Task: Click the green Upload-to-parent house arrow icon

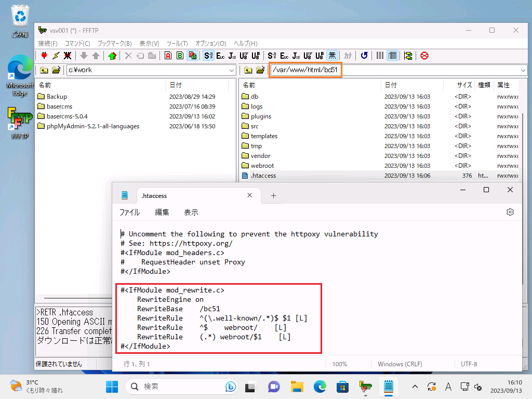Action: (112, 56)
